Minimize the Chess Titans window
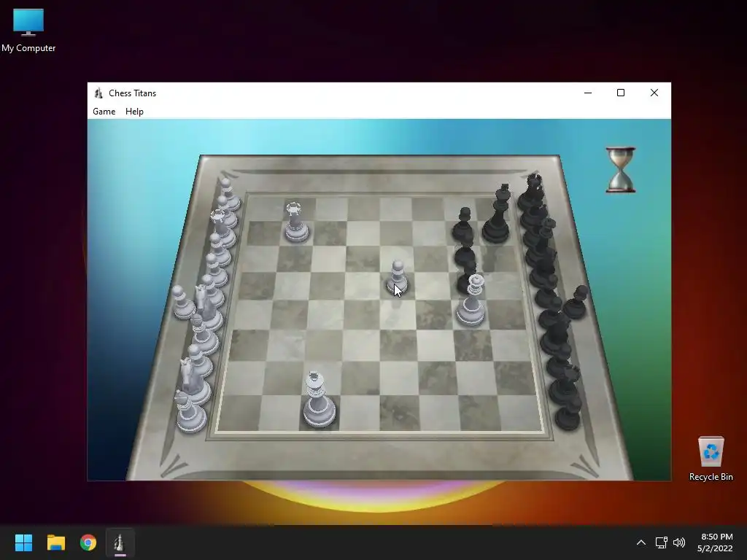Image resolution: width=747 pixels, height=560 pixels. coord(588,93)
